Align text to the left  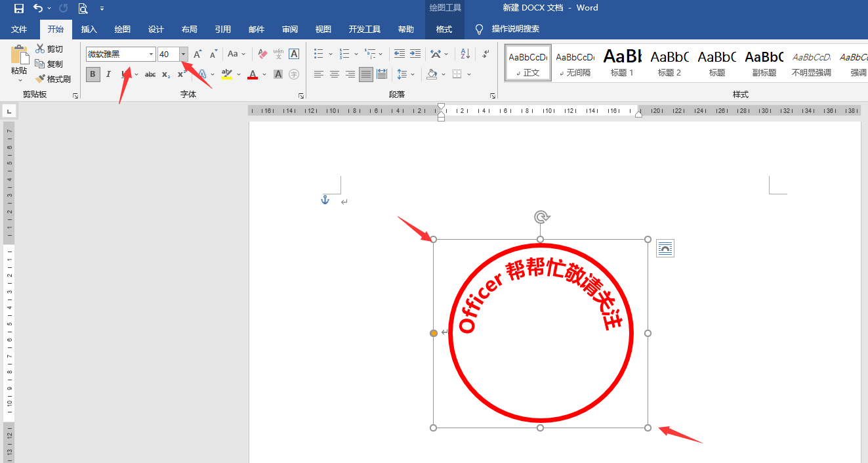tap(319, 74)
